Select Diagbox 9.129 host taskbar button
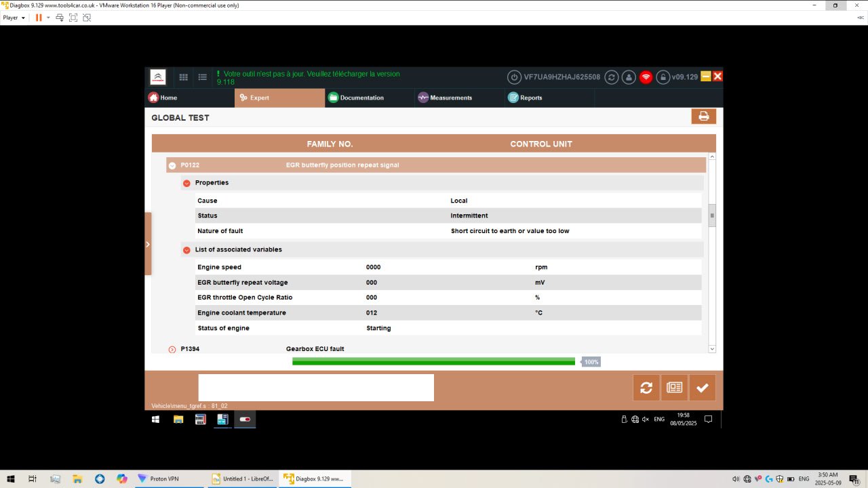The width and height of the screenshot is (868, 488). pyautogui.click(x=314, y=479)
